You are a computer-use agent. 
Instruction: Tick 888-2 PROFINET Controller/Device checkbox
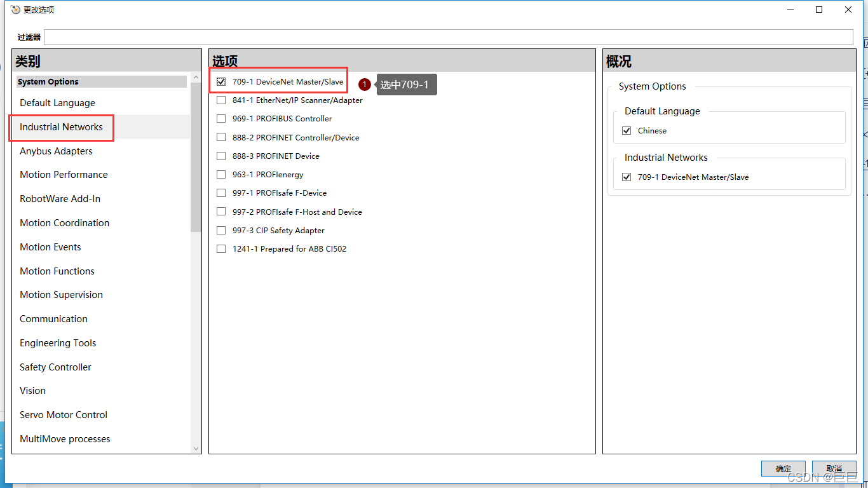coord(221,137)
